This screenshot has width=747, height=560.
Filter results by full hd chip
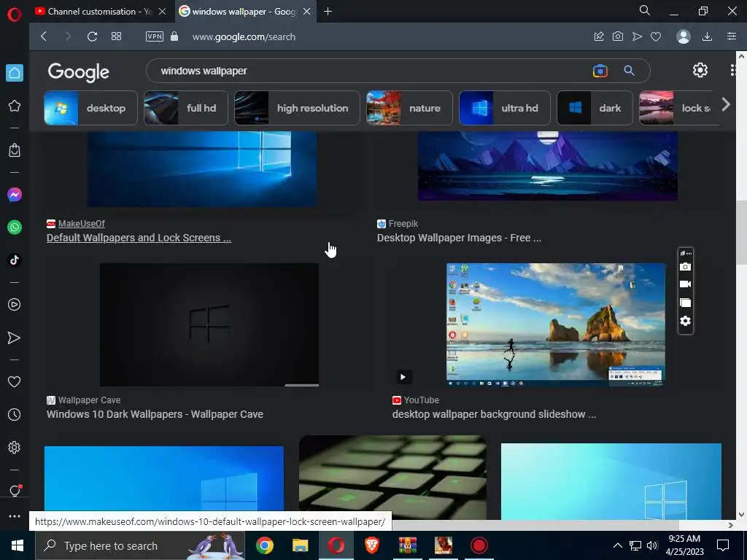(186, 108)
